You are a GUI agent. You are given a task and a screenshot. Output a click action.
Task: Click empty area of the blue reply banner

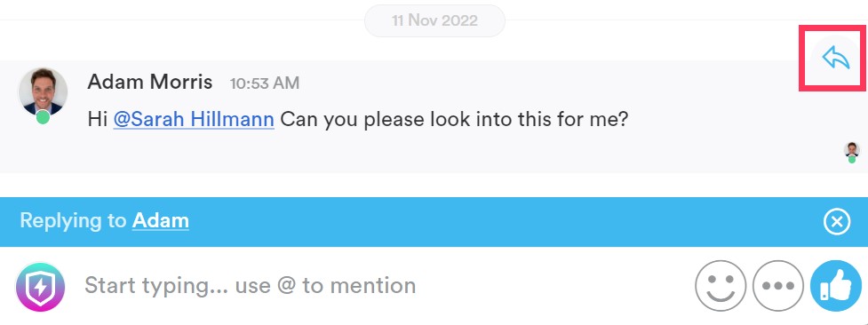click(x=498, y=222)
